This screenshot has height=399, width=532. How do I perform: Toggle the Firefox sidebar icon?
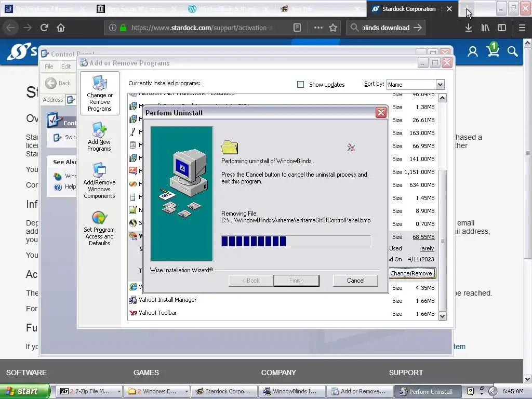[502, 28]
